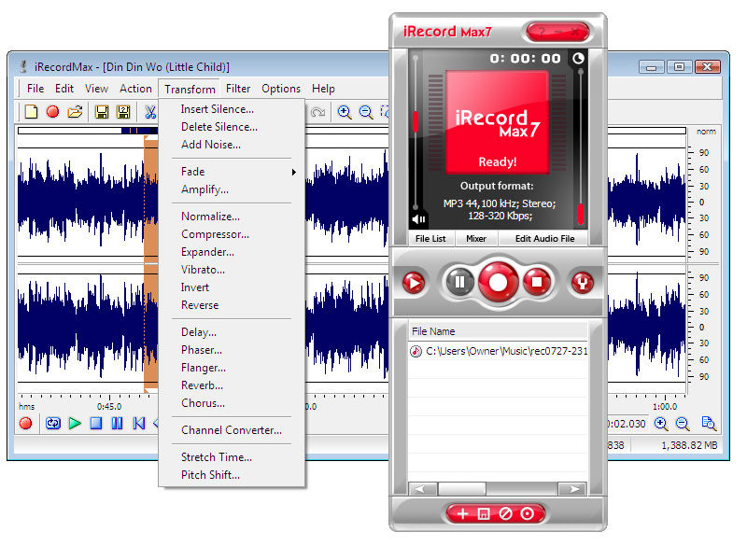The width and height of the screenshot is (747, 560).
Task: Click the file list's horizontal scrollbar right arrow
Action: click(x=573, y=489)
